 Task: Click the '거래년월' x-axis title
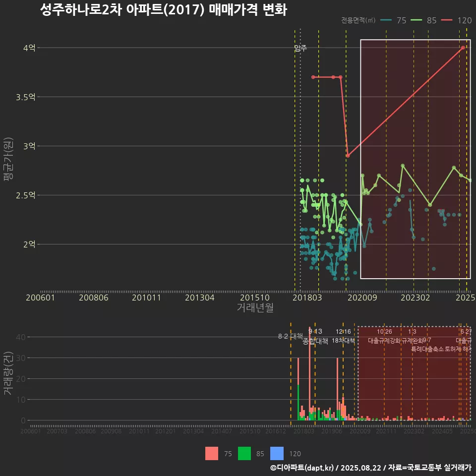255,307
